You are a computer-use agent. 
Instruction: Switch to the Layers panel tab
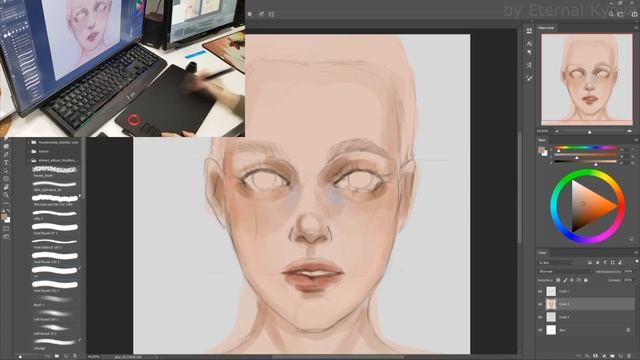[542, 253]
